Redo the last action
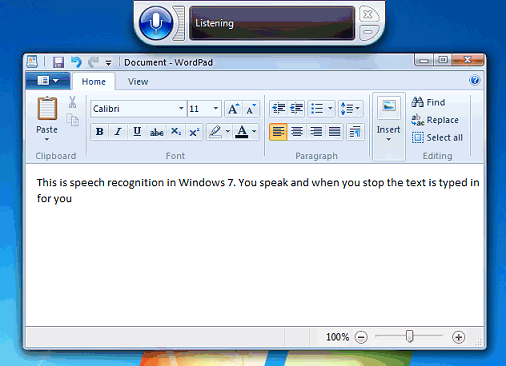The image size is (506, 366). 93,62
